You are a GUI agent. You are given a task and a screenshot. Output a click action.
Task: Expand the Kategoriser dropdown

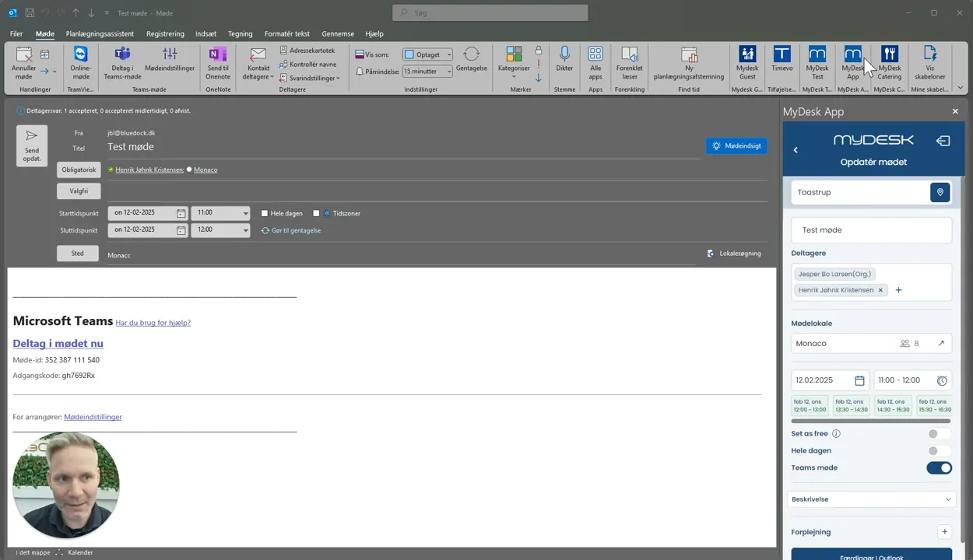(x=514, y=77)
